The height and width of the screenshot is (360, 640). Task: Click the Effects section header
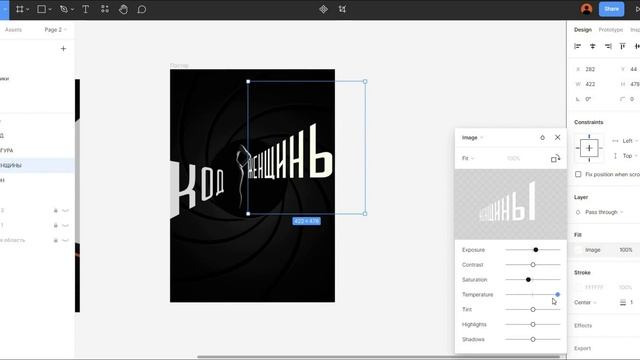pyautogui.click(x=583, y=326)
